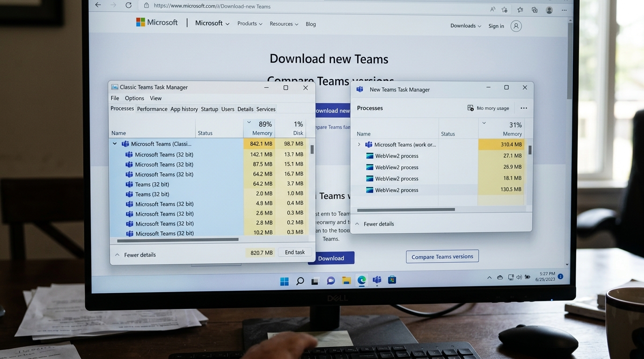Switch to the Performance tab
This screenshot has width=644, height=359.
(152, 109)
